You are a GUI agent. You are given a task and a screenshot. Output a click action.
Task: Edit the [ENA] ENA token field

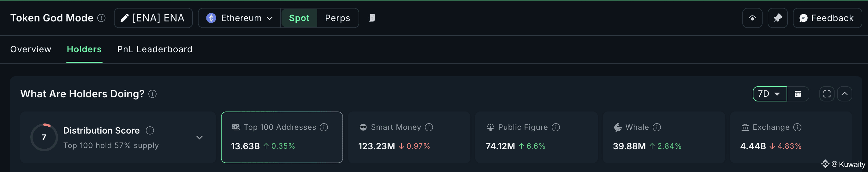pos(153,18)
